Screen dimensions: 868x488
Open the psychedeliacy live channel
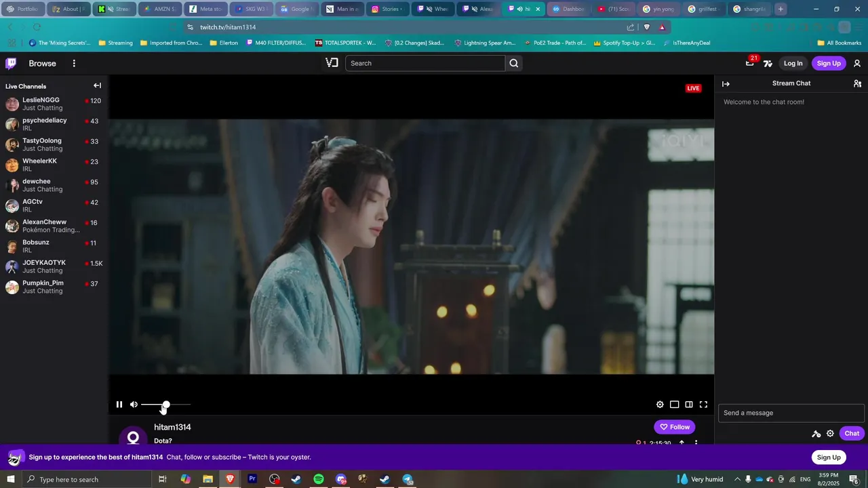[54, 124]
